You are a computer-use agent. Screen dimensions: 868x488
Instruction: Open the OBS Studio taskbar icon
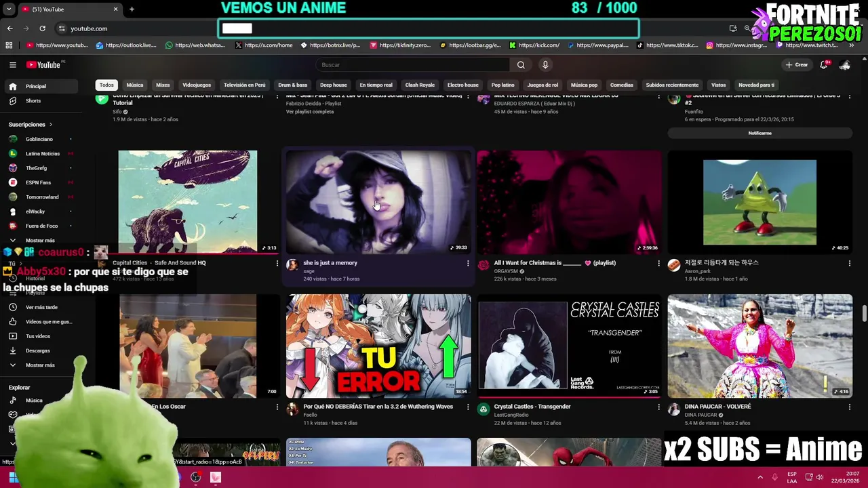point(196,477)
